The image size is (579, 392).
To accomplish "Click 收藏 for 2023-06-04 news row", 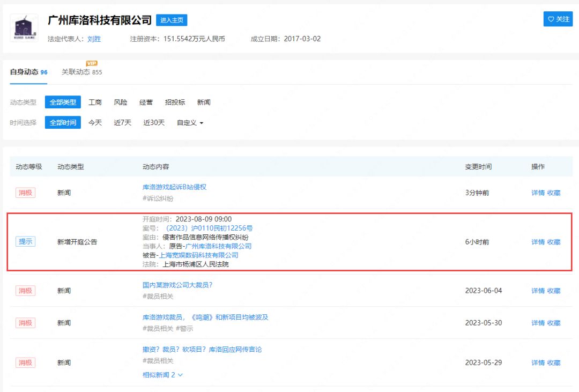I will pyautogui.click(x=553, y=291).
